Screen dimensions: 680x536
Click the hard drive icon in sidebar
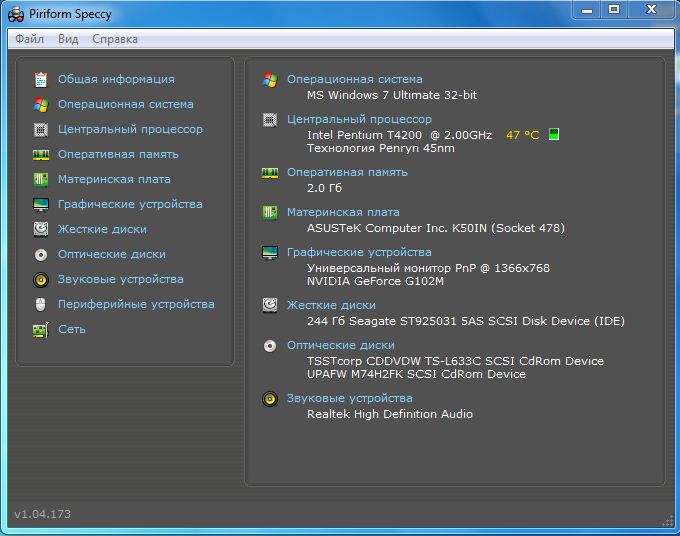point(40,229)
